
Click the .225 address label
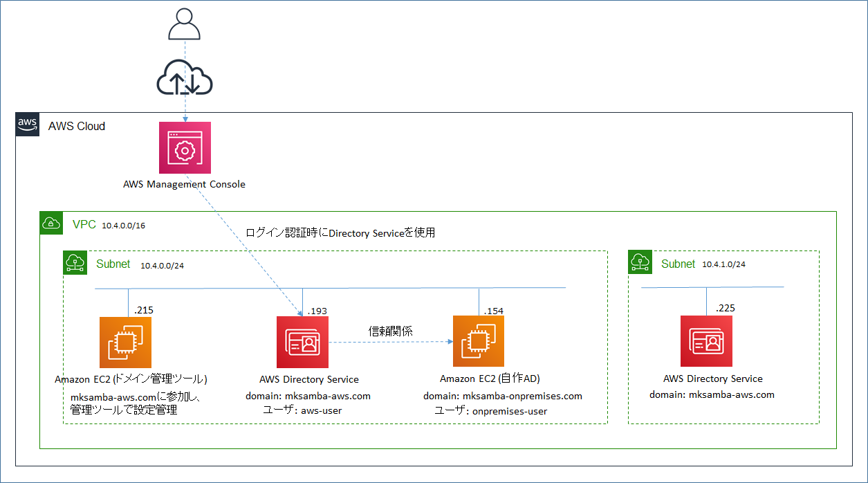coord(726,307)
